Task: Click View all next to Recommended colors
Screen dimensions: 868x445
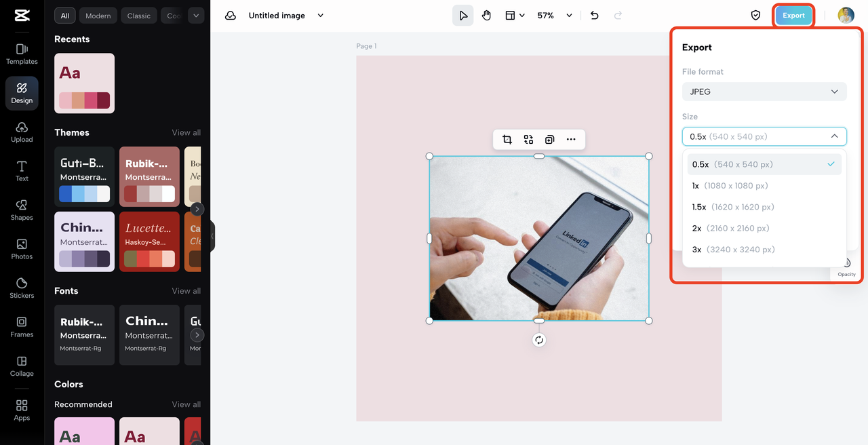Action: pyautogui.click(x=186, y=404)
